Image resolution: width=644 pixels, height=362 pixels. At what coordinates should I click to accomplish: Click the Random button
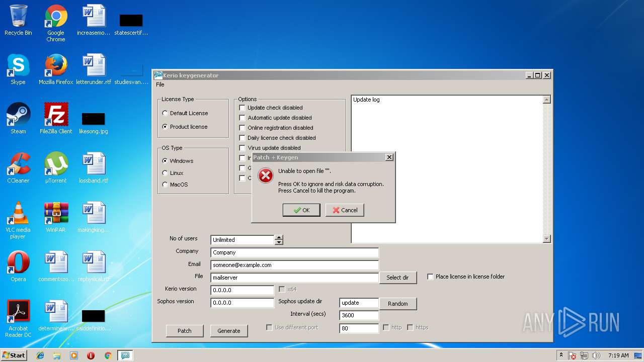[397, 304]
